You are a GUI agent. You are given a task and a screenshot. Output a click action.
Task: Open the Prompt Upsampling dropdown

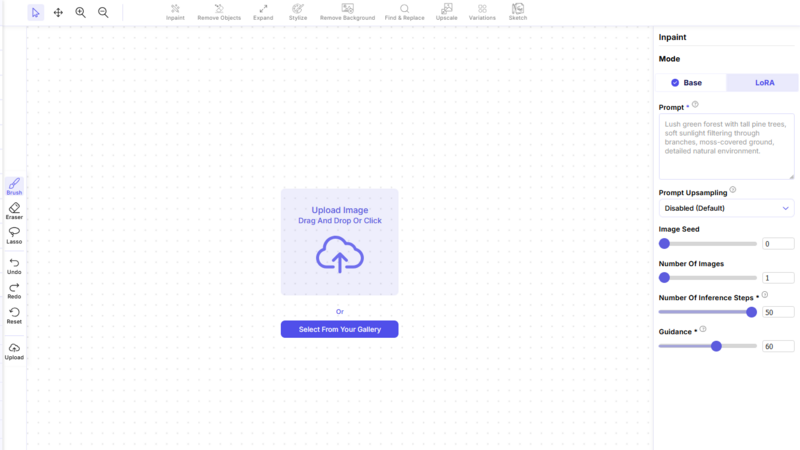[726, 208]
